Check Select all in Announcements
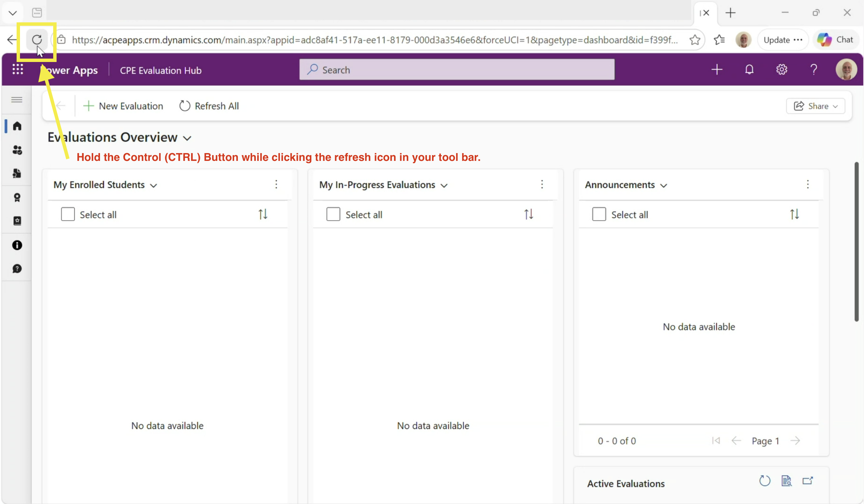 point(599,214)
